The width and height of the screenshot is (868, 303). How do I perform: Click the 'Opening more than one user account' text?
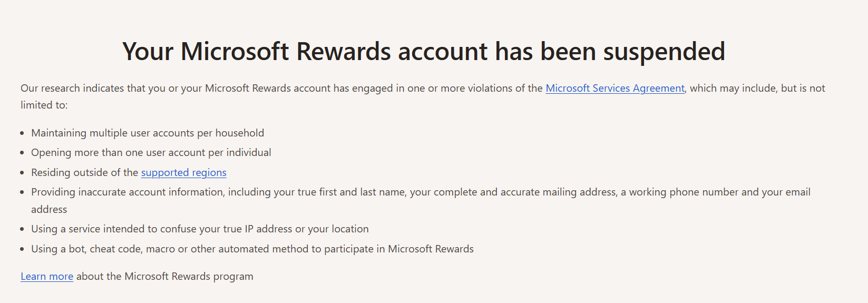[151, 152]
